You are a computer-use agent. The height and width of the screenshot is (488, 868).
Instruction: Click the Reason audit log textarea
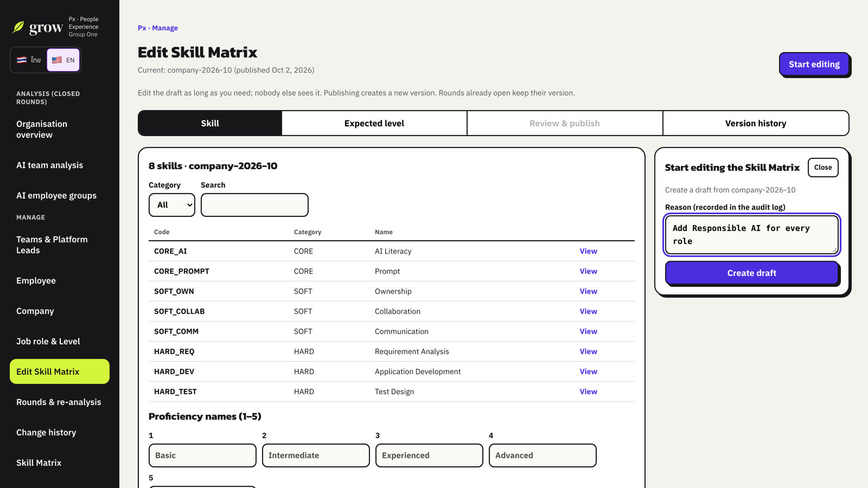coord(752,235)
